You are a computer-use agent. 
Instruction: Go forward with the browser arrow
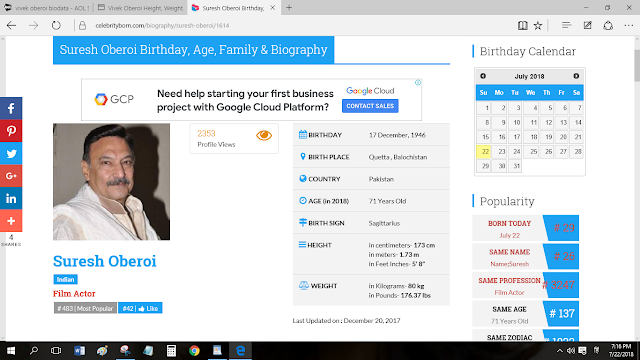coord(33,25)
